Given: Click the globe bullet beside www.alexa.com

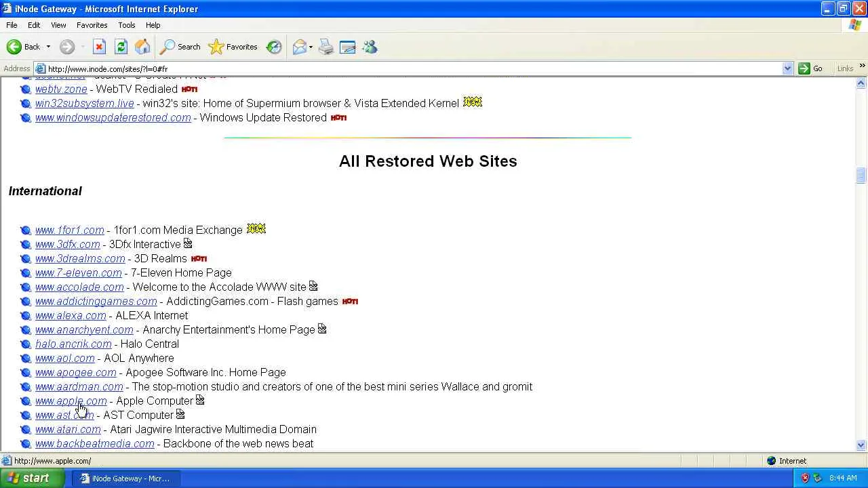Looking at the screenshot, I should [26, 316].
